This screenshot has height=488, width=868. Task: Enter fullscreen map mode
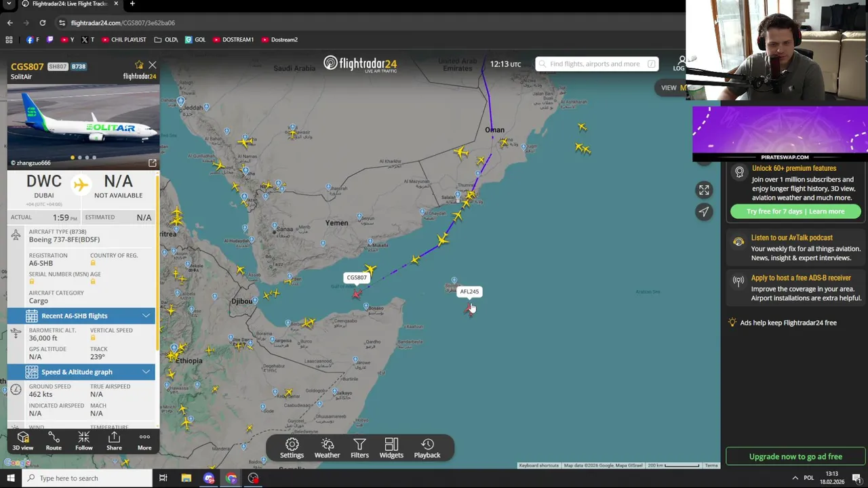(704, 190)
